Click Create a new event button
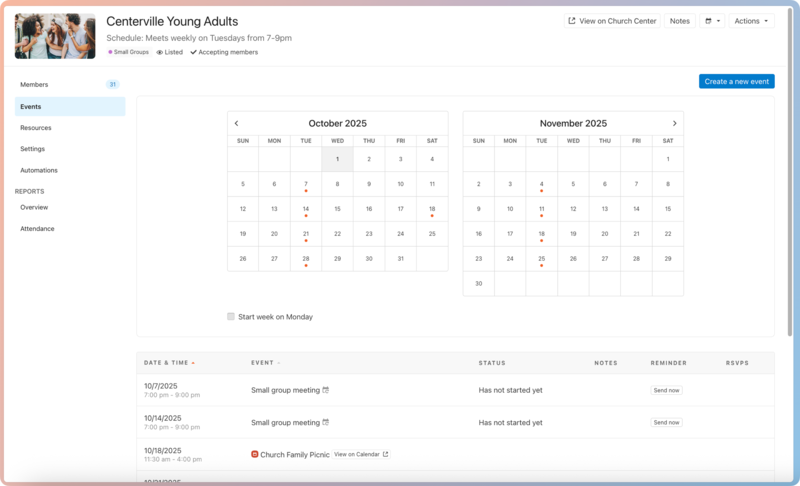Image resolution: width=800 pixels, height=486 pixels. [736, 82]
